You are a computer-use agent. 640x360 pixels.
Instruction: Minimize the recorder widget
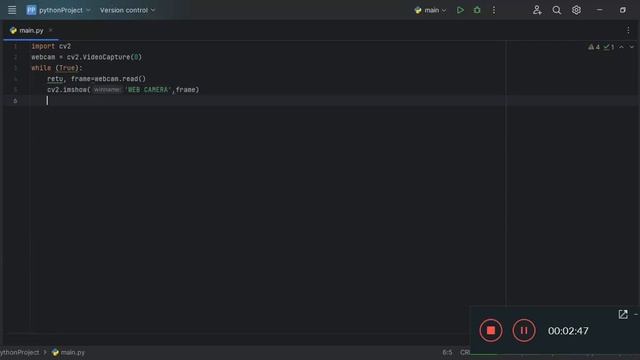[x=636, y=315]
